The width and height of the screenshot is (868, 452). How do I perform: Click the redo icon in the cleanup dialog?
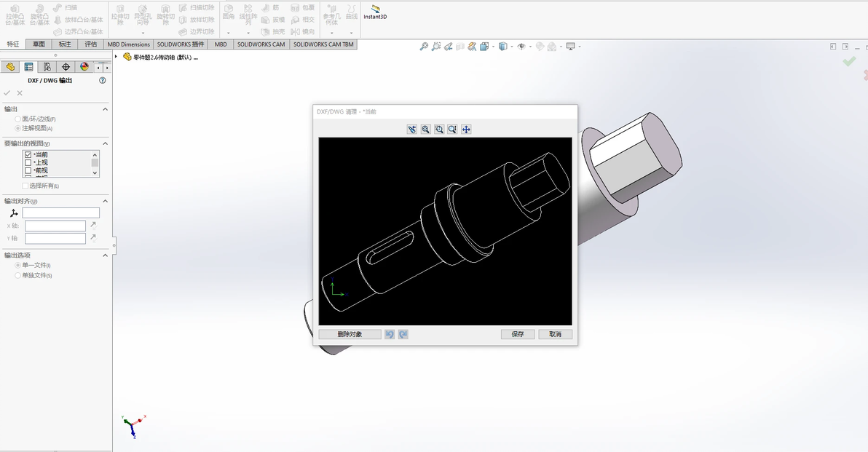click(403, 334)
